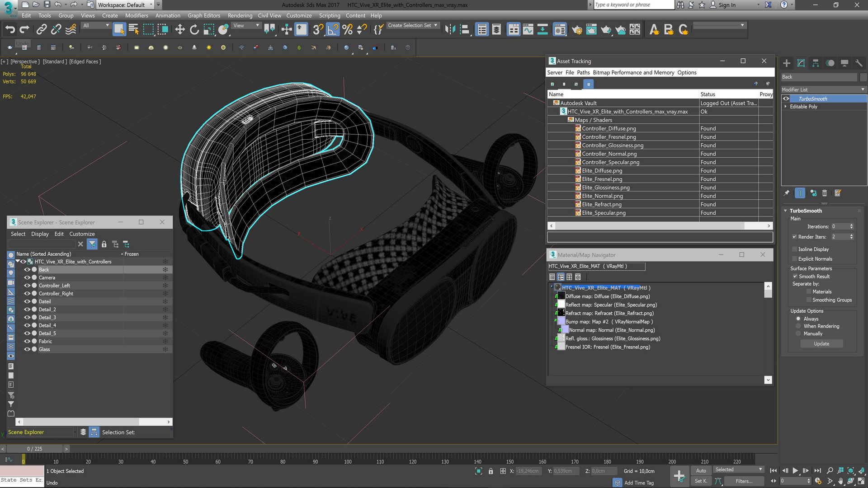Click the Filters... button
868x488 pixels.
click(x=744, y=482)
